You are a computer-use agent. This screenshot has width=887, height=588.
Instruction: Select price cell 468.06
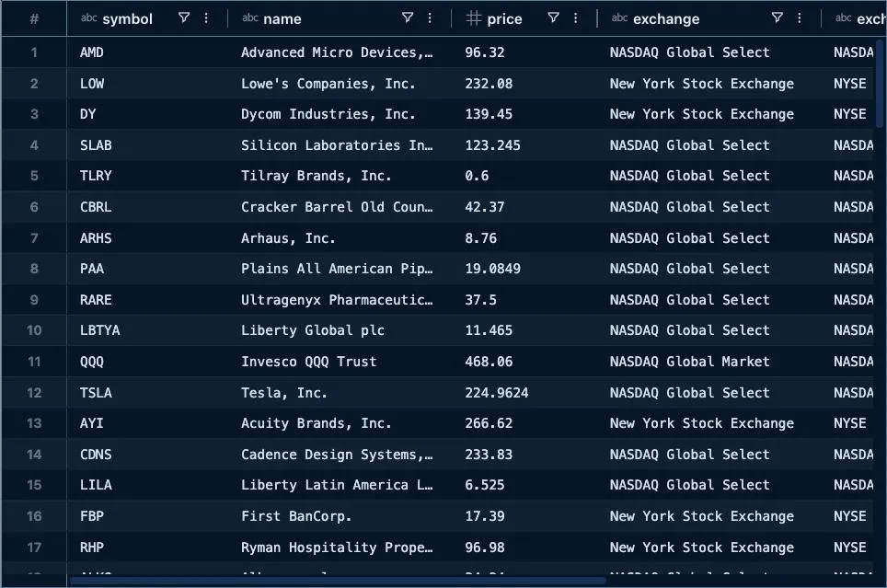(x=524, y=361)
